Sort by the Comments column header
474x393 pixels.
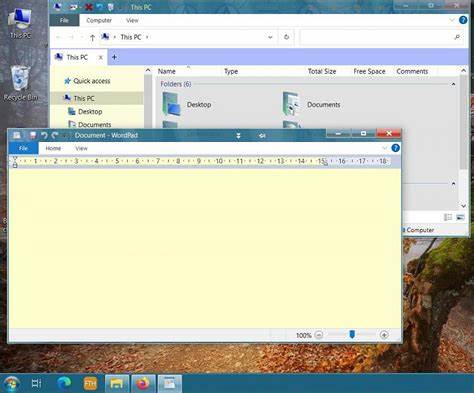pyautogui.click(x=412, y=71)
